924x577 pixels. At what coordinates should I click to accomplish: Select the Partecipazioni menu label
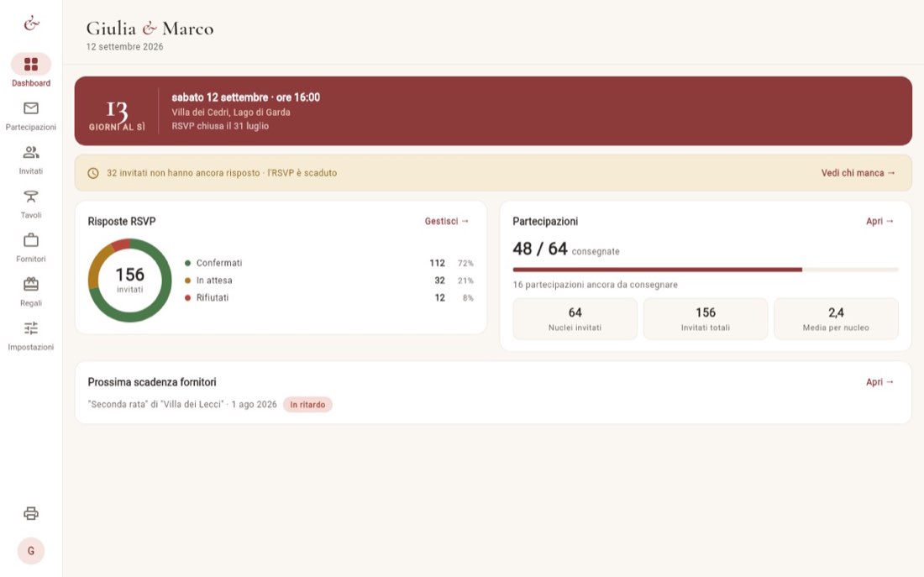pyautogui.click(x=31, y=127)
